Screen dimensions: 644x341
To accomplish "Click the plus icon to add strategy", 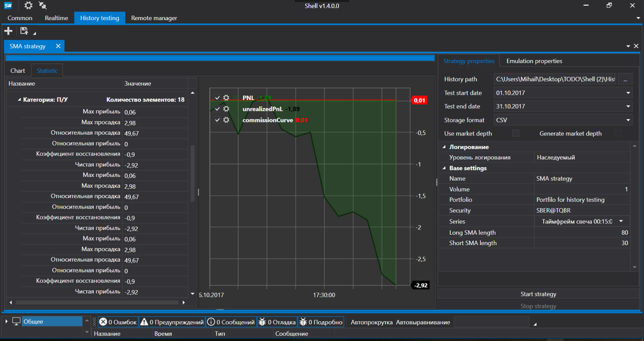I will (x=8, y=31).
